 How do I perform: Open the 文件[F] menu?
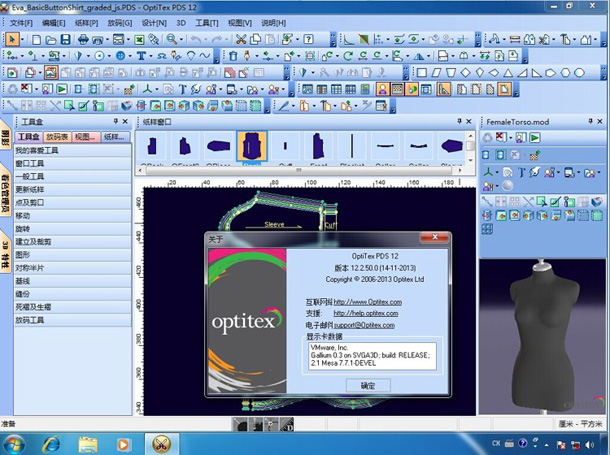21,23
